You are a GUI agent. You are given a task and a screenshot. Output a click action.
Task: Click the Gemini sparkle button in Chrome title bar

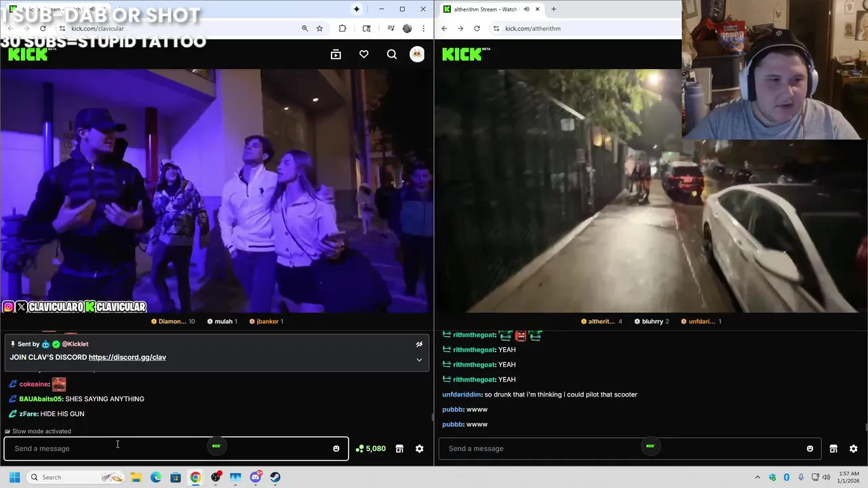(x=357, y=9)
